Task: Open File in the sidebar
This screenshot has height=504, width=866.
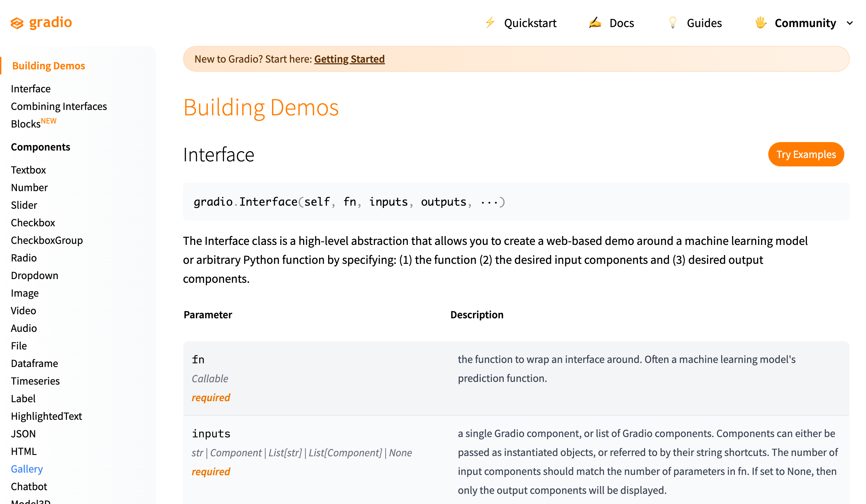Action: coord(19,346)
